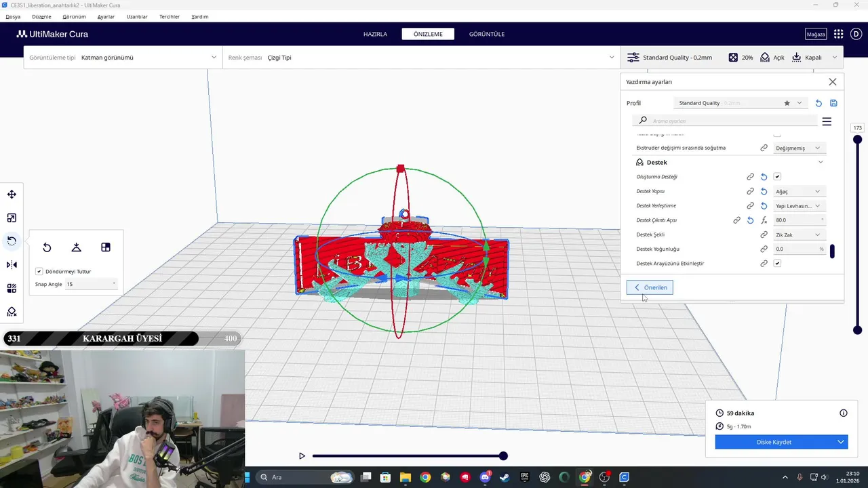This screenshot has height=488, width=868.
Task: Select the Move tool in left toolbar
Action: (x=12, y=195)
